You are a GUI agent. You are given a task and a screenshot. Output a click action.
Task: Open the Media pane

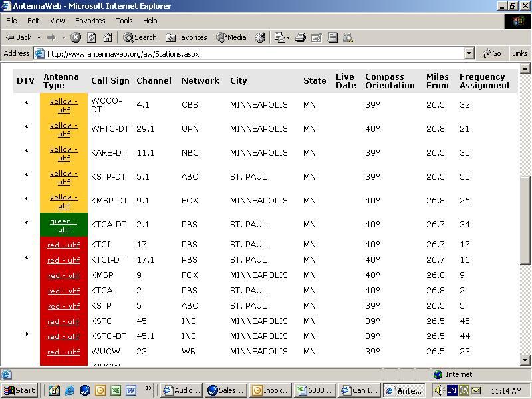(x=231, y=37)
